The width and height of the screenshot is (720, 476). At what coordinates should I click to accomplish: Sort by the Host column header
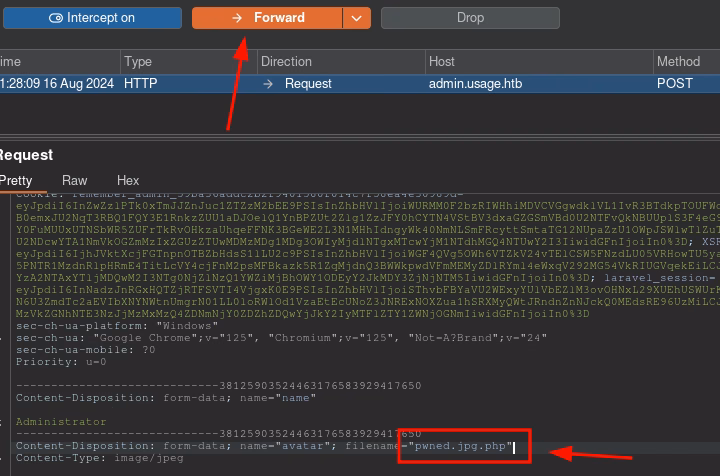[539, 62]
